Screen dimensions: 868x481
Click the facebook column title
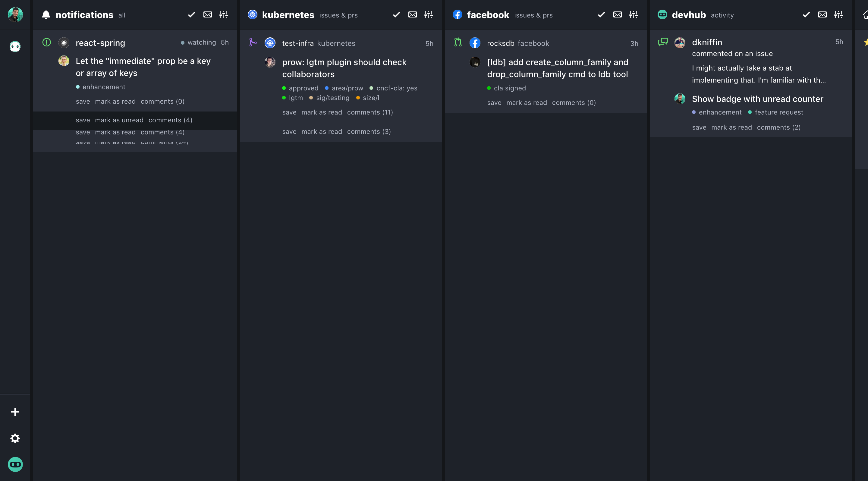click(488, 15)
